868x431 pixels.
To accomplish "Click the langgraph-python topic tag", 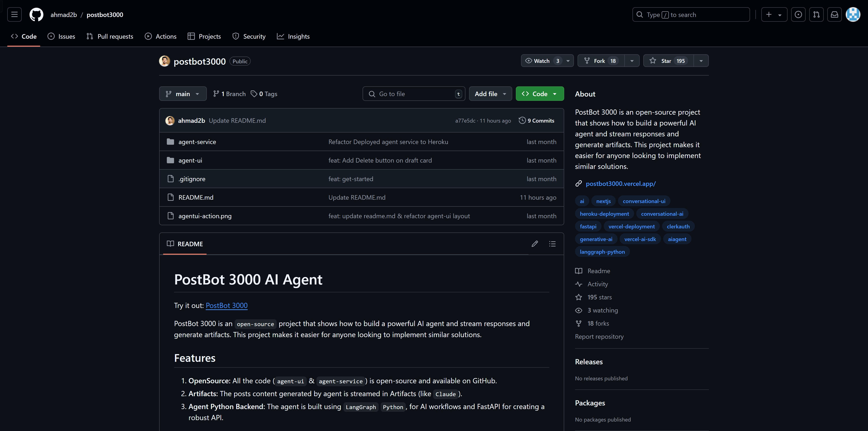I will [x=602, y=252].
